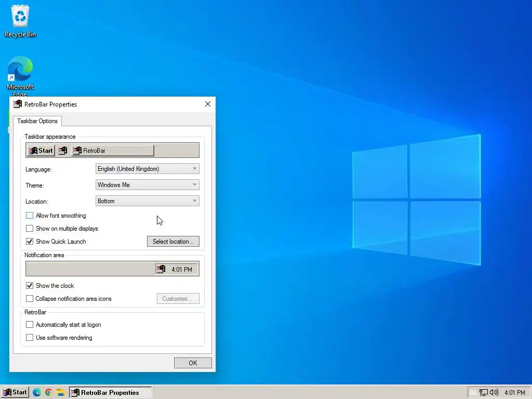Viewport: 532px width, 399px height.
Task: Open the Language dropdown
Action: (x=147, y=169)
